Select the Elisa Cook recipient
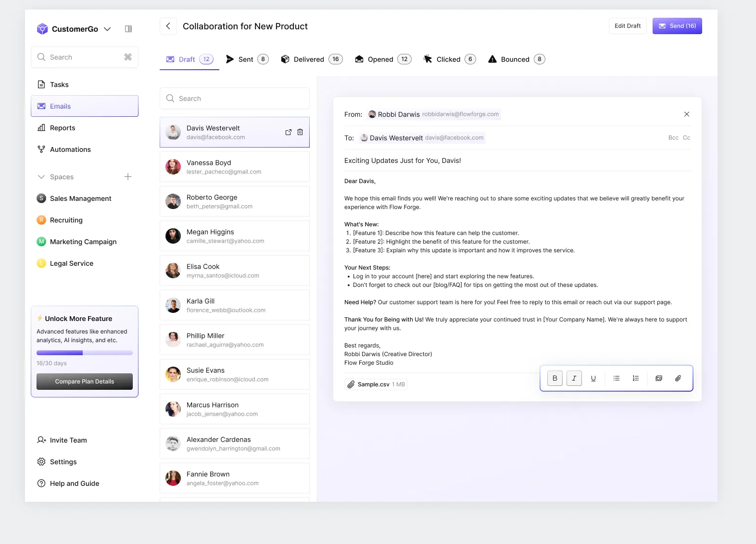The height and width of the screenshot is (544, 756). tap(235, 271)
